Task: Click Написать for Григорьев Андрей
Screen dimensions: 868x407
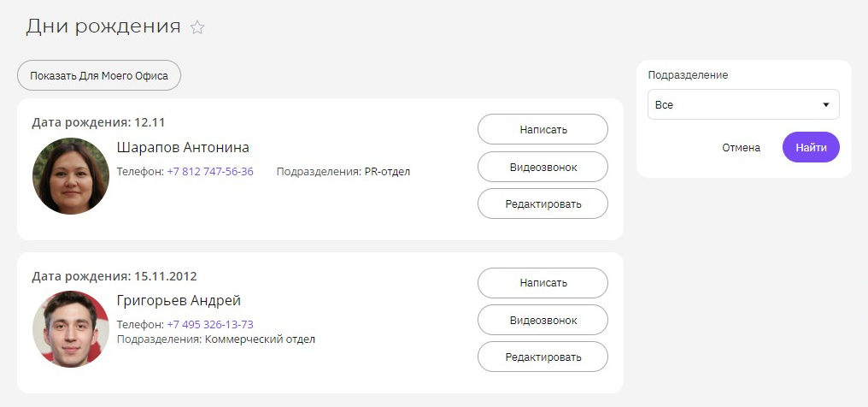Action: 542,283
